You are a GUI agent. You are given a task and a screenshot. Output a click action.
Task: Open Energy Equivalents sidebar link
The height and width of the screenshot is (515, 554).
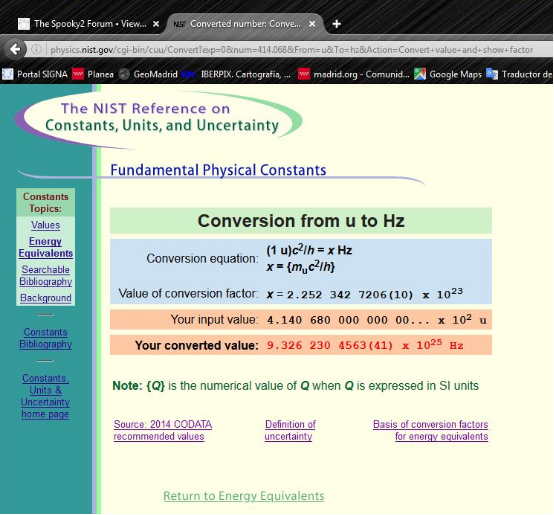(x=46, y=247)
